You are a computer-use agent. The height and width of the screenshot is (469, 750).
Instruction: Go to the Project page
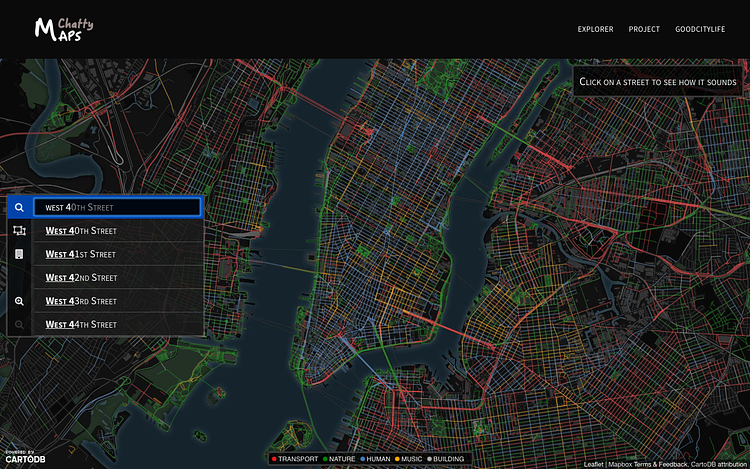[x=644, y=29]
